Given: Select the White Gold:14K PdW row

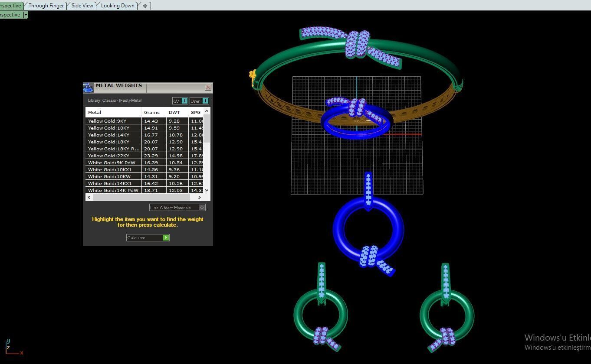Looking at the screenshot, I should (x=144, y=190).
